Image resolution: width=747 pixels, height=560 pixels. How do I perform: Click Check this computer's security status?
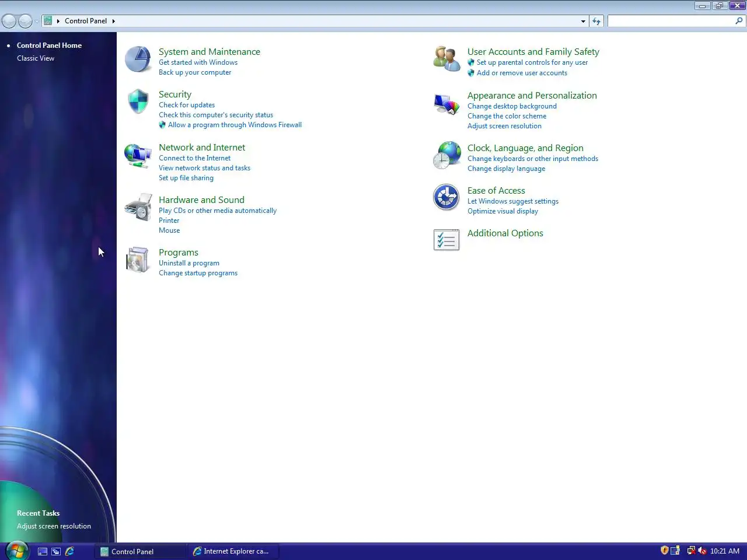(x=216, y=115)
